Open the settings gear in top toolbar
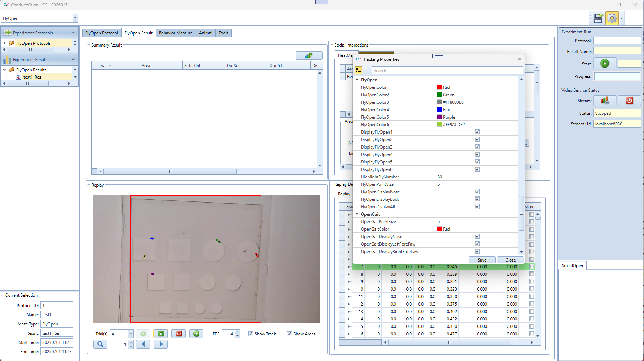Image resolution: width=644 pixels, height=361 pixels. pyautogui.click(x=612, y=18)
